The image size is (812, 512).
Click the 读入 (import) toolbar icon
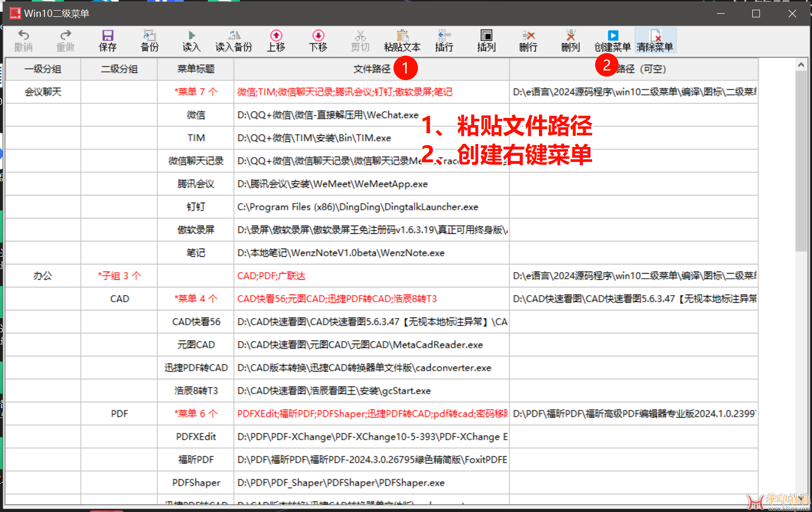tap(191, 40)
